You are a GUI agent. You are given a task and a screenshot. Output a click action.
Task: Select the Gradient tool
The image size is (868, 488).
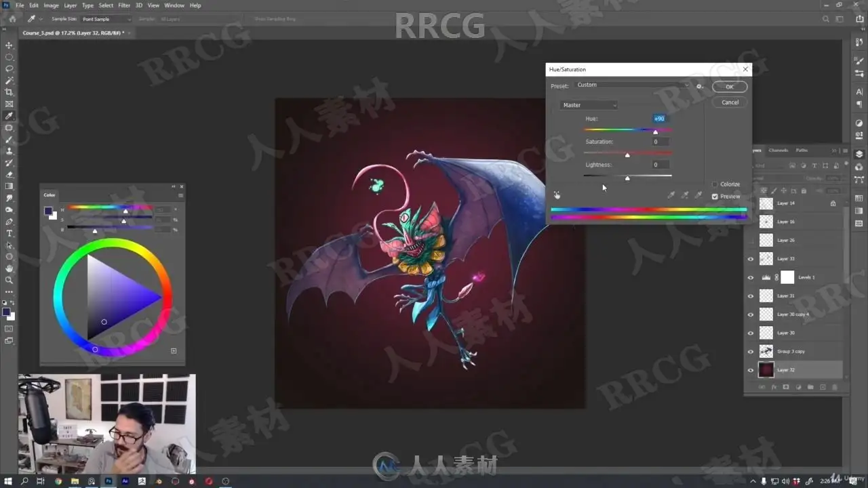pyautogui.click(x=9, y=186)
